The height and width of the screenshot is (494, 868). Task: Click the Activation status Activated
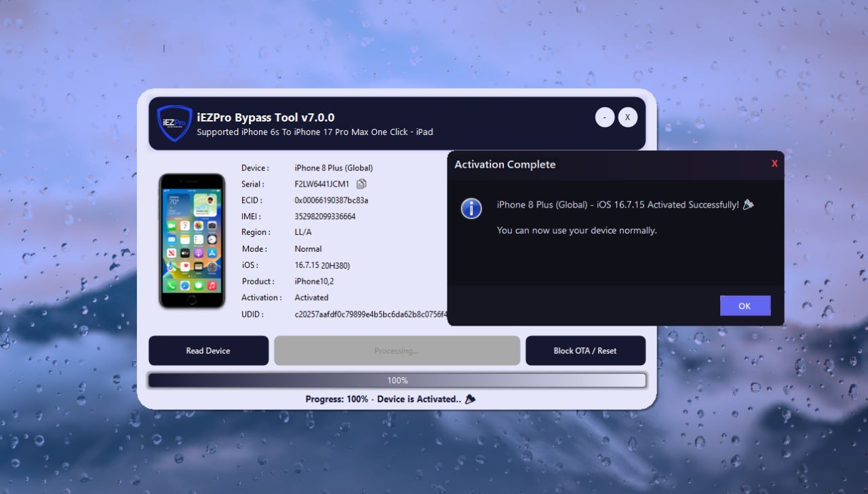311,297
